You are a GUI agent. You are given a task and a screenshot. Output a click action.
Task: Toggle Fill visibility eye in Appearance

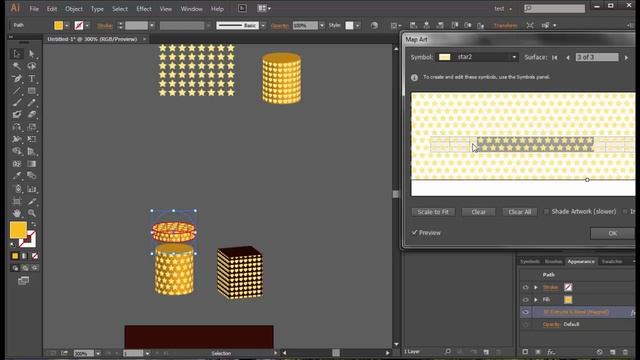click(526, 300)
